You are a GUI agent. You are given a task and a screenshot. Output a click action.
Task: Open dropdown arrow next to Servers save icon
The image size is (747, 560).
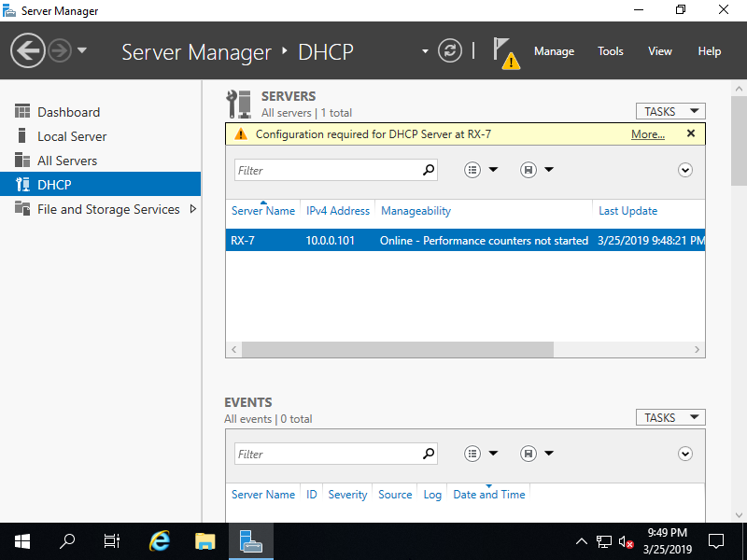coord(549,169)
